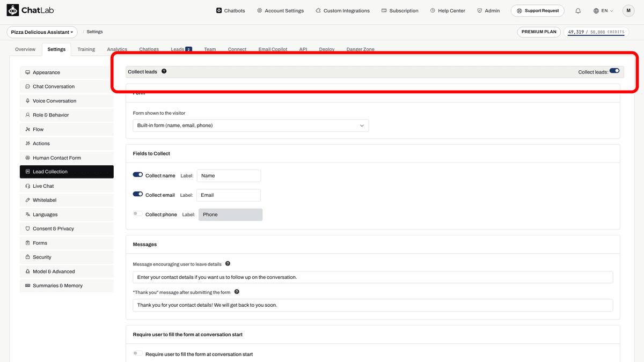Open the Security section
Image resolution: width=644 pixels, height=362 pixels.
point(67,257)
